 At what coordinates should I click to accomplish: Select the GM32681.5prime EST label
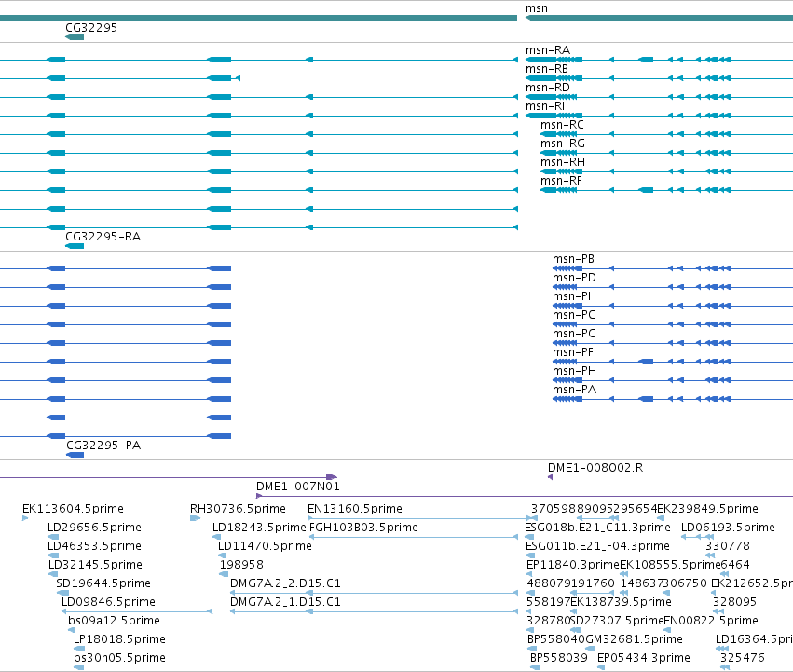coord(634,640)
